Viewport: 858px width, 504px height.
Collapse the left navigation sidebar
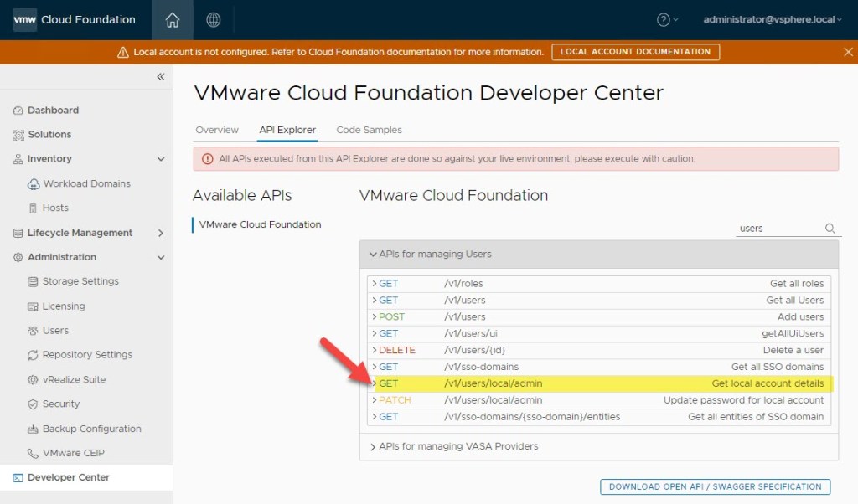point(160,77)
